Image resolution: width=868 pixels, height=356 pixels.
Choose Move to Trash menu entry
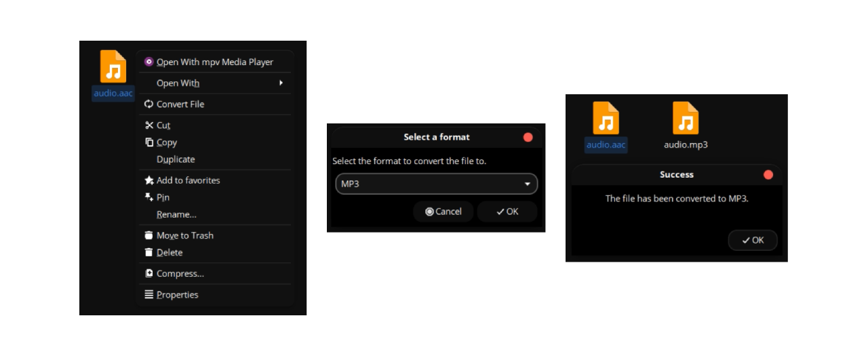[x=184, y=235]
